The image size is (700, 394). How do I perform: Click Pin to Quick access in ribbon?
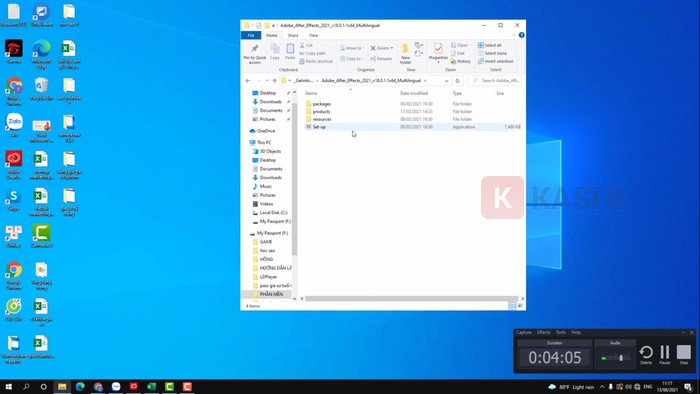(x=255, y=54)
